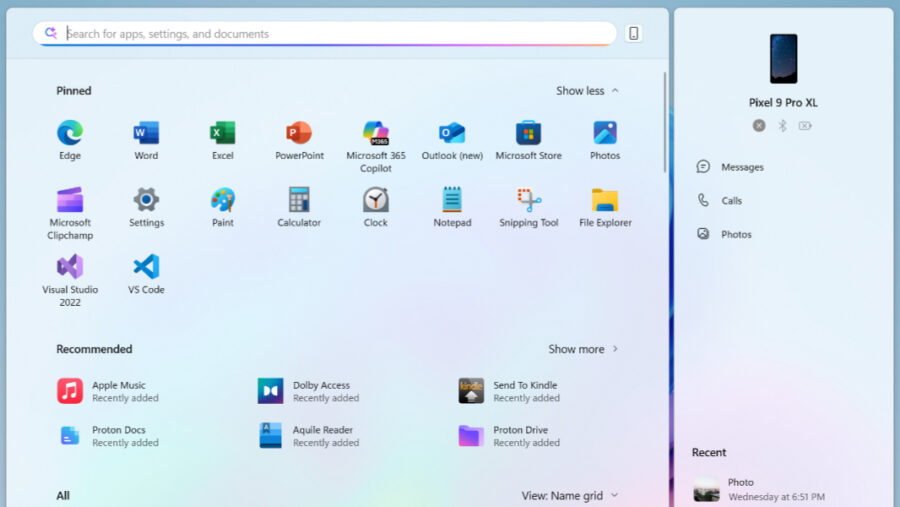
Task: Click the 'All' section heading
Action: pyautogui.click(x=63, y=496)
